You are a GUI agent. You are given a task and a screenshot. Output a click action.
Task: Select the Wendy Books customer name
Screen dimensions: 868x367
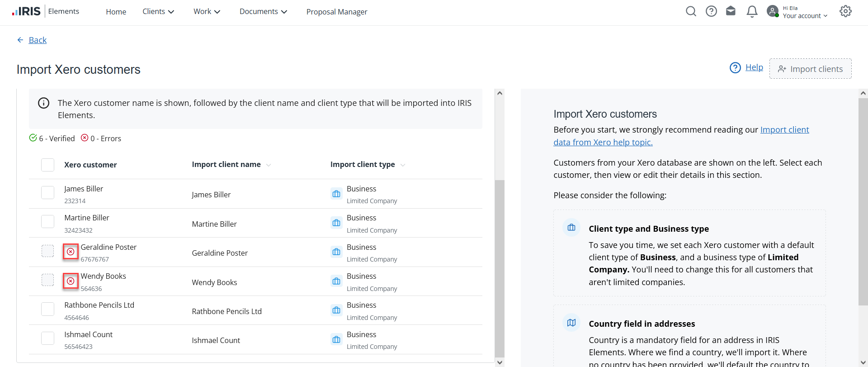coord(103,276)
